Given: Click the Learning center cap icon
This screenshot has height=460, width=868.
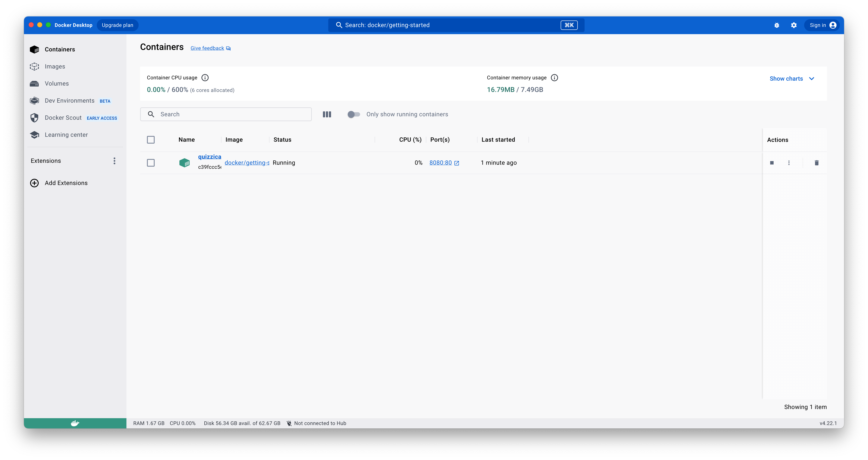Looking at the screenshot, I should point(34,135).
